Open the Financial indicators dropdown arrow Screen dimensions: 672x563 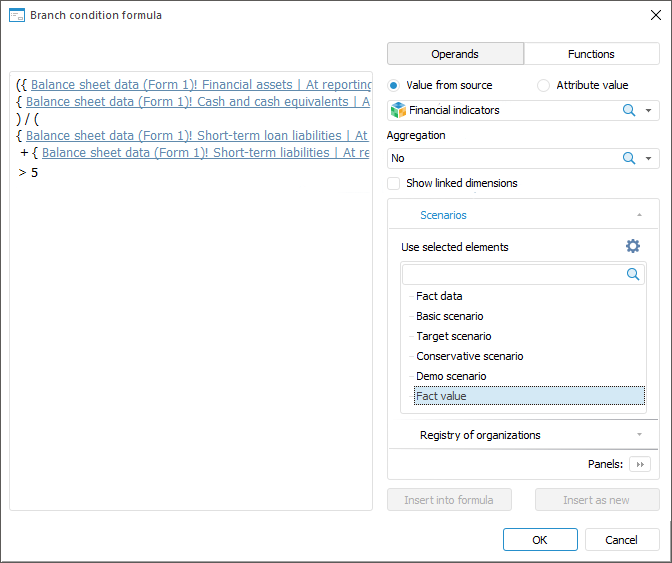click(x=649, y=110)
